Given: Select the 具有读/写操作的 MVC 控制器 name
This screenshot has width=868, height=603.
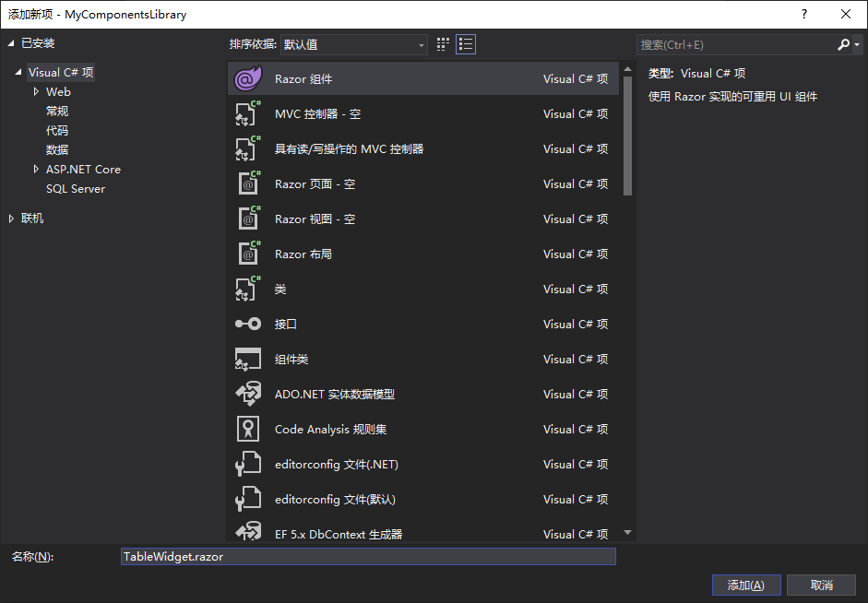Looking at the screenshot, I should click(350, 148).
